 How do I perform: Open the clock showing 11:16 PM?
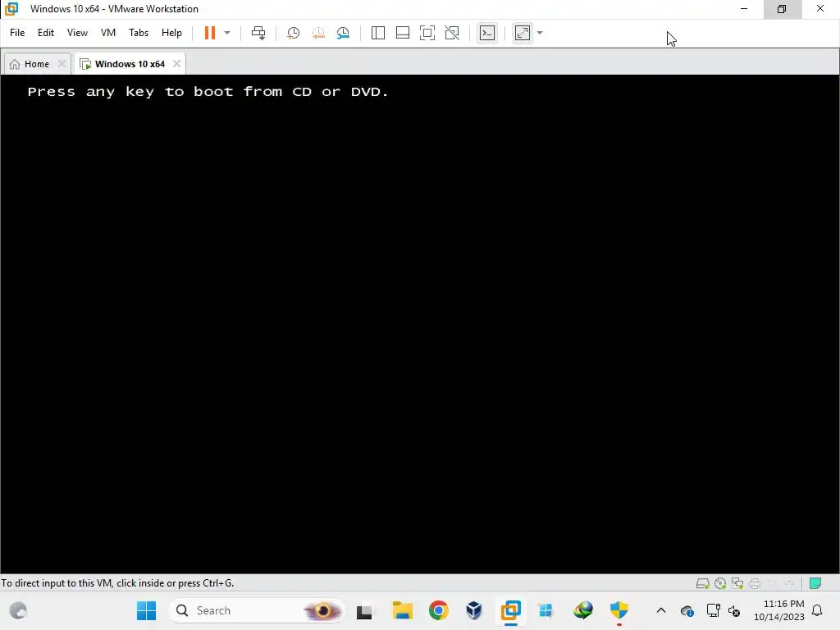click(779, 610)
